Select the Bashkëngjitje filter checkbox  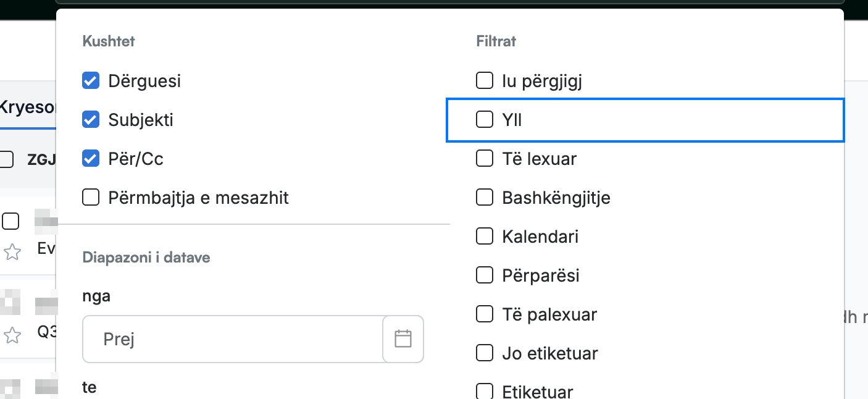coord(485,198)
